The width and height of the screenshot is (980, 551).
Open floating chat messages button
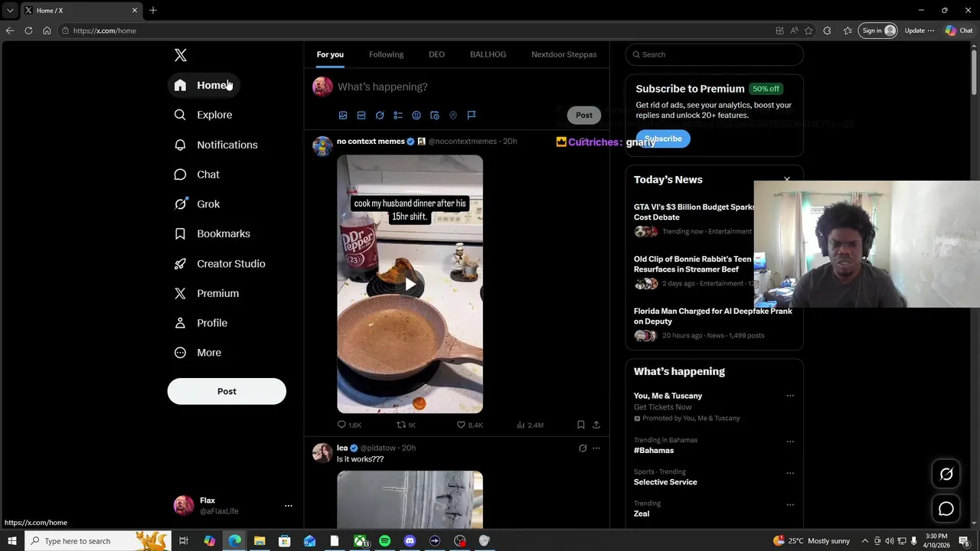coord(946,510)
